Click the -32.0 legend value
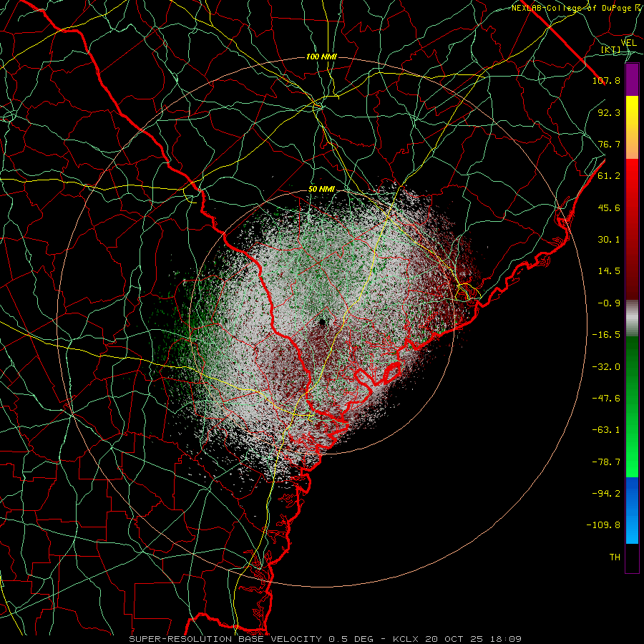Viewport: 644px width, 644px height. [606, 367]
